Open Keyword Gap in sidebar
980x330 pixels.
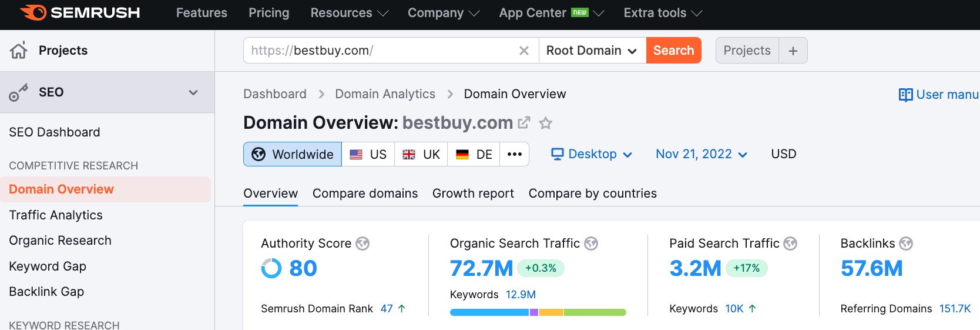tap(48, 266)
